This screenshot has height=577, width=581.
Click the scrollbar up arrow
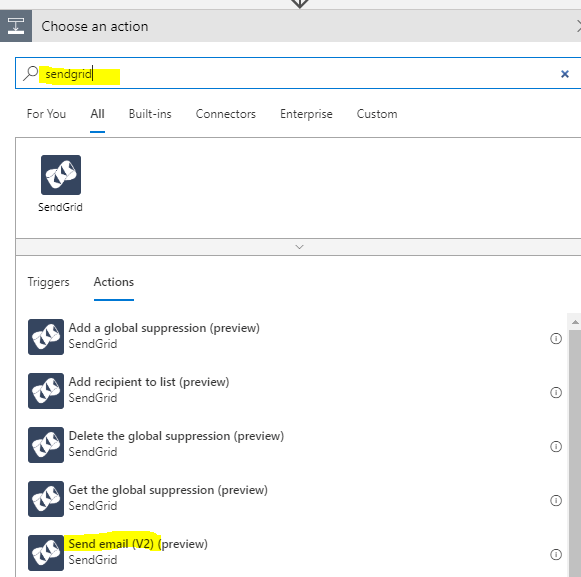click(575, 322)
